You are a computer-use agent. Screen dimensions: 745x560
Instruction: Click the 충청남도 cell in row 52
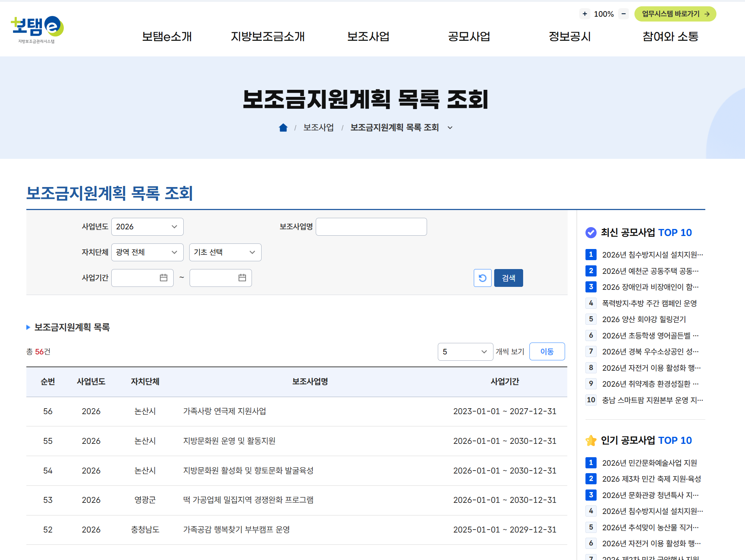click(x=145, y=530)
